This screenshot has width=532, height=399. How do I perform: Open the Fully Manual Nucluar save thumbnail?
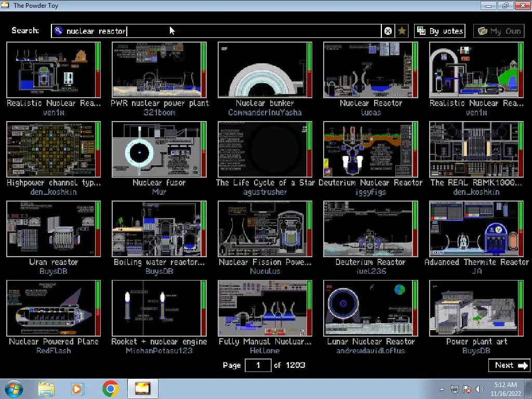265,308
